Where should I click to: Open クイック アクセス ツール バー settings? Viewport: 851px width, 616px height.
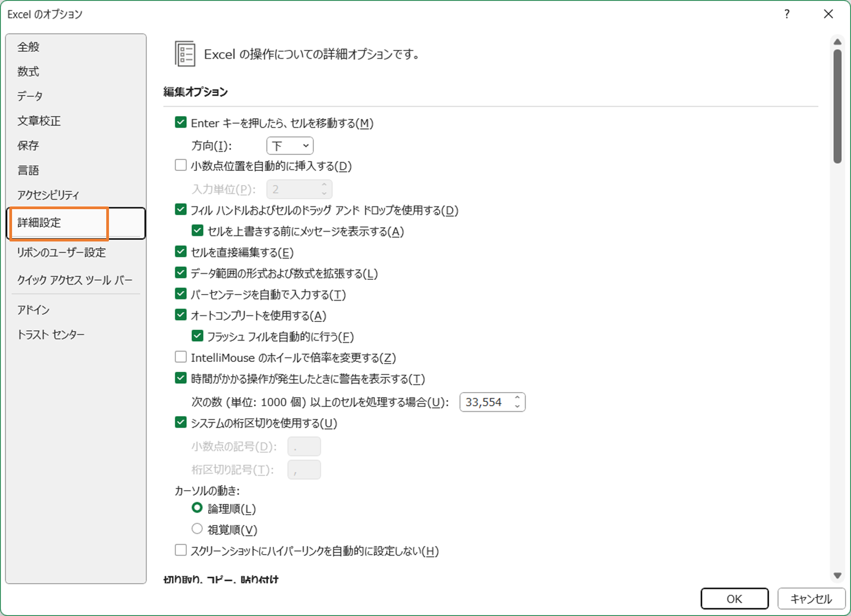[x=75, y=280]
